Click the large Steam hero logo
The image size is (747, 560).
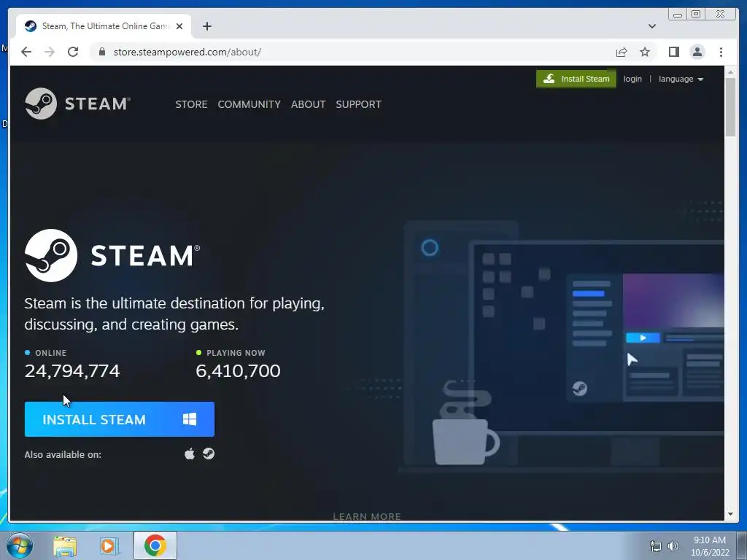(x=112, y=255)
